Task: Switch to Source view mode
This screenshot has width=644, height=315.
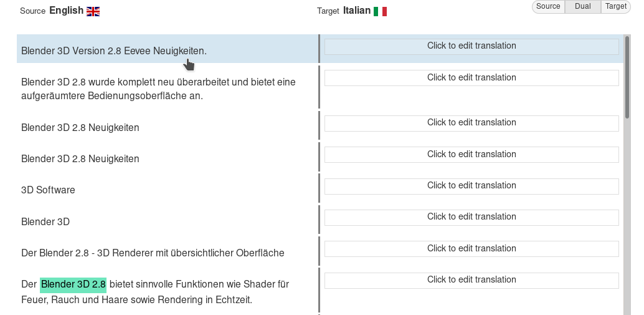Action: [x=548, y=6]
